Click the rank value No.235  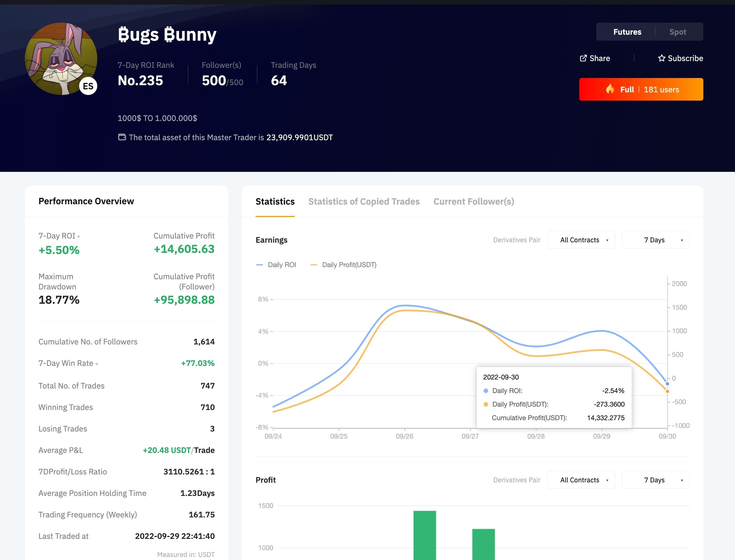(x=140, y=81)
